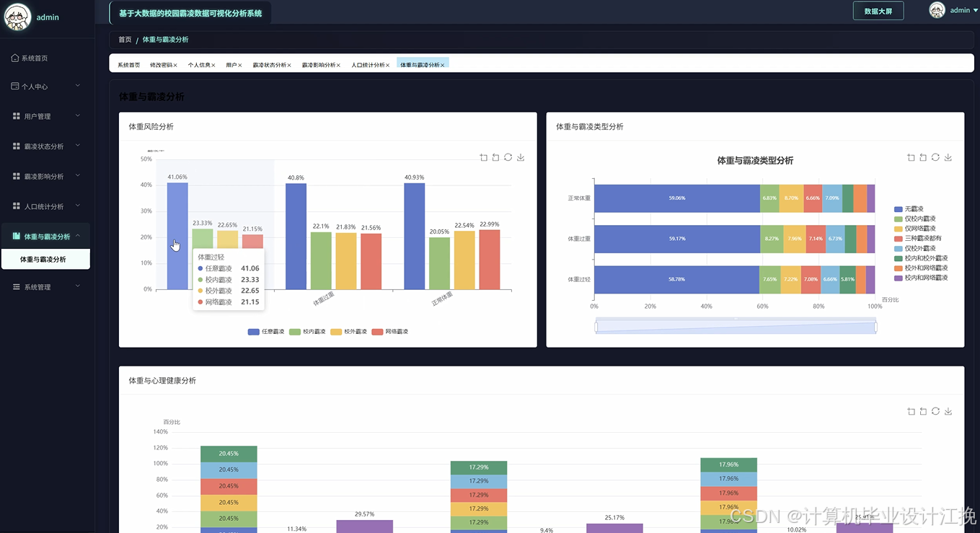Screen dimensions: 980x533
Task: Download the 体重风险分析 chart as image
Action: pos(521,157)
